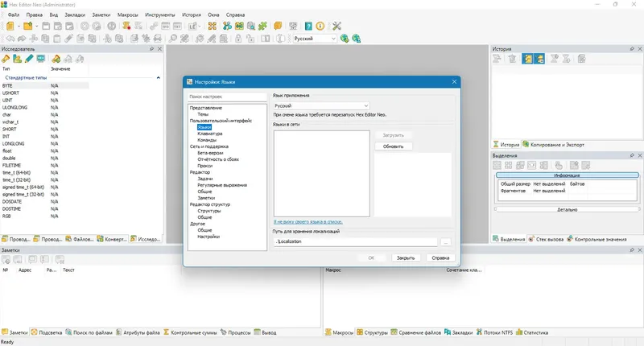644x346 pixels.
Task: Click the Обновить button
Action: [394, 146]
